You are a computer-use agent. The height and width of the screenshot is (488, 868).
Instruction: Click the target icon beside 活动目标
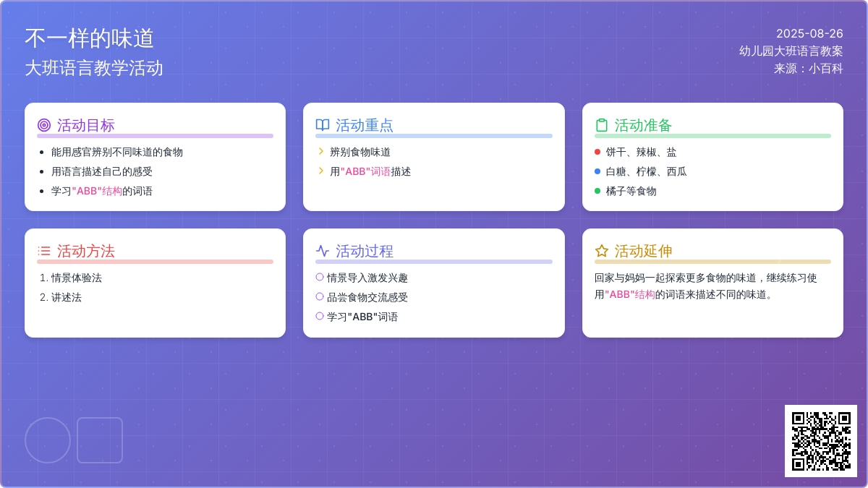pos(44,125)
